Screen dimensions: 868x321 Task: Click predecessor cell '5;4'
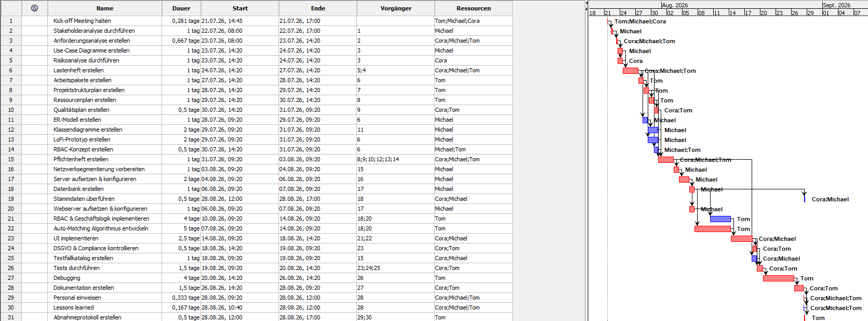[x=396, y=70]
